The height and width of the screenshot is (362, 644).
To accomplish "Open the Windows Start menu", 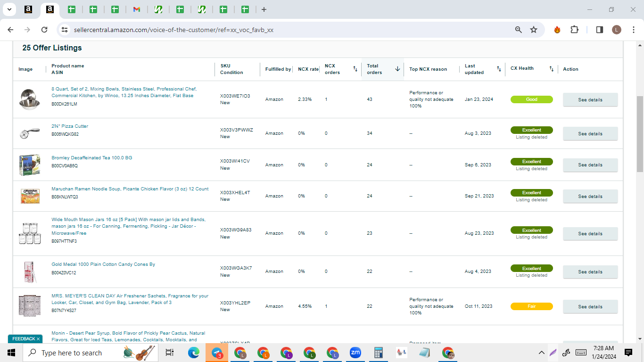I will tap(11, 353).
